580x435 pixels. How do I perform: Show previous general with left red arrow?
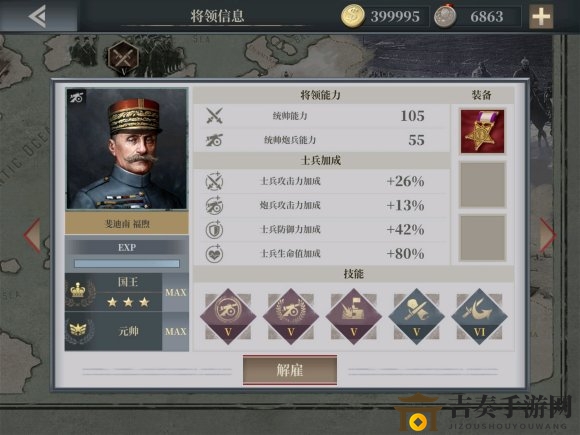(32, 236)
